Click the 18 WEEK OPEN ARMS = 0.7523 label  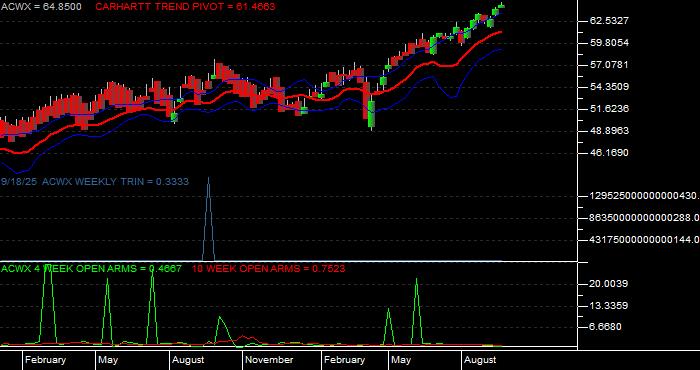(x=268, y=269)
